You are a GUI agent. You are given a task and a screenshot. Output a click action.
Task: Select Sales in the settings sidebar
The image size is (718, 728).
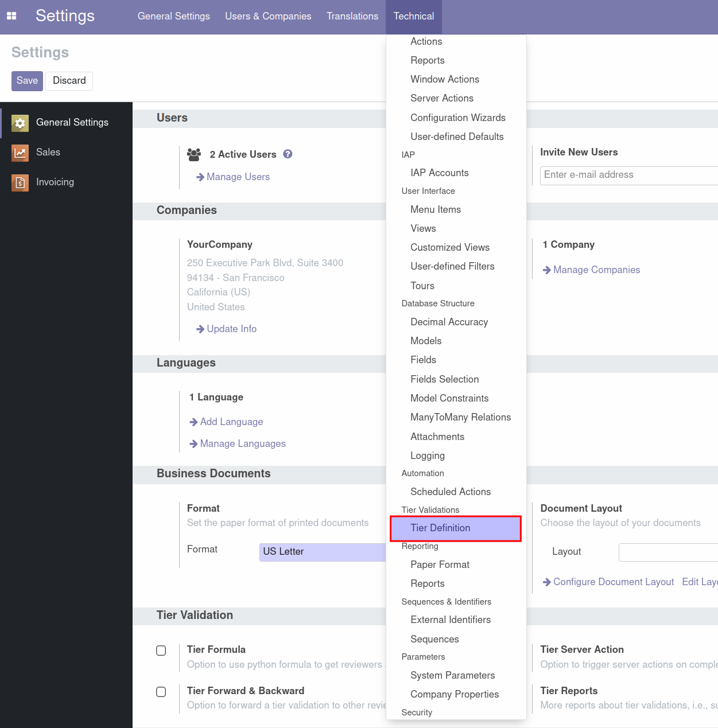pyautogui.click(x=48, y=153)
